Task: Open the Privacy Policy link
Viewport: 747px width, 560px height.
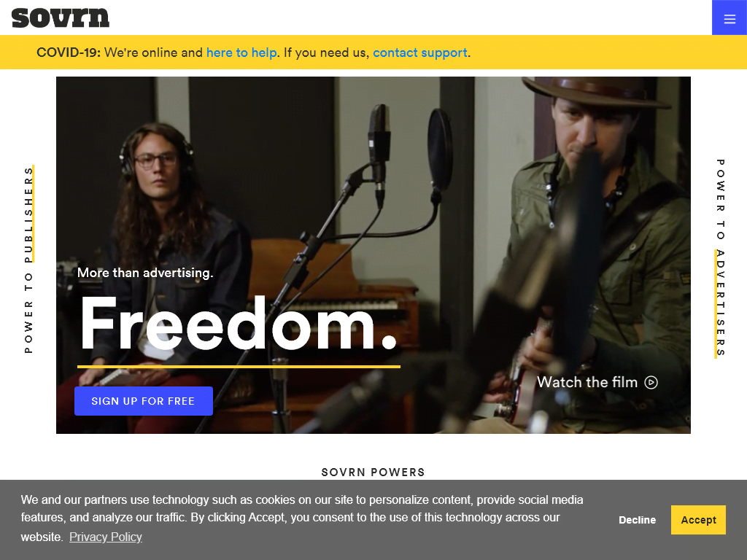Action: point(106,537)
